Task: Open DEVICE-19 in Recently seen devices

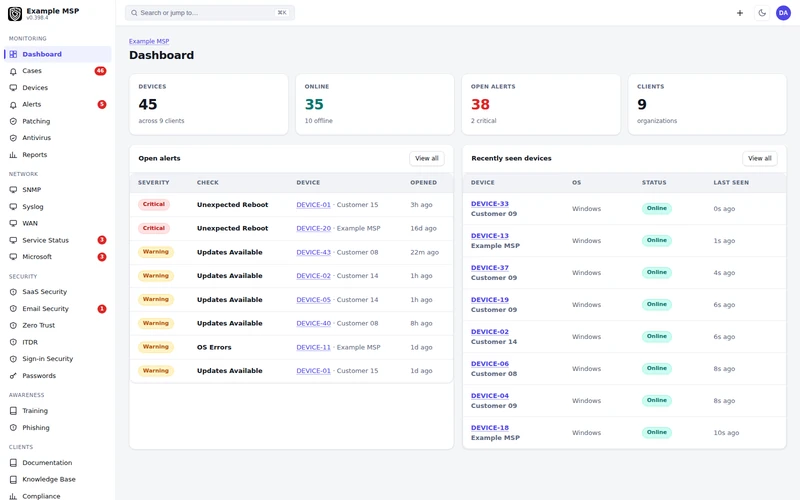Action: (490, 299)
